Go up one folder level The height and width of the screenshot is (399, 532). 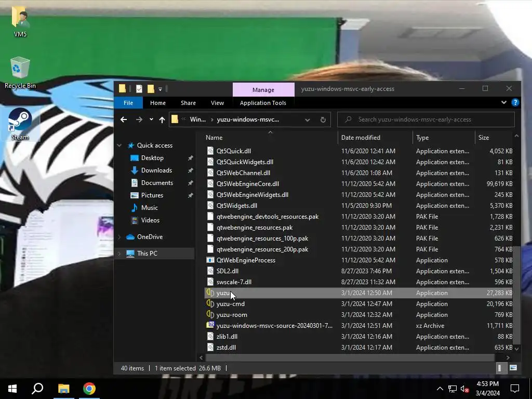point(162,119)
